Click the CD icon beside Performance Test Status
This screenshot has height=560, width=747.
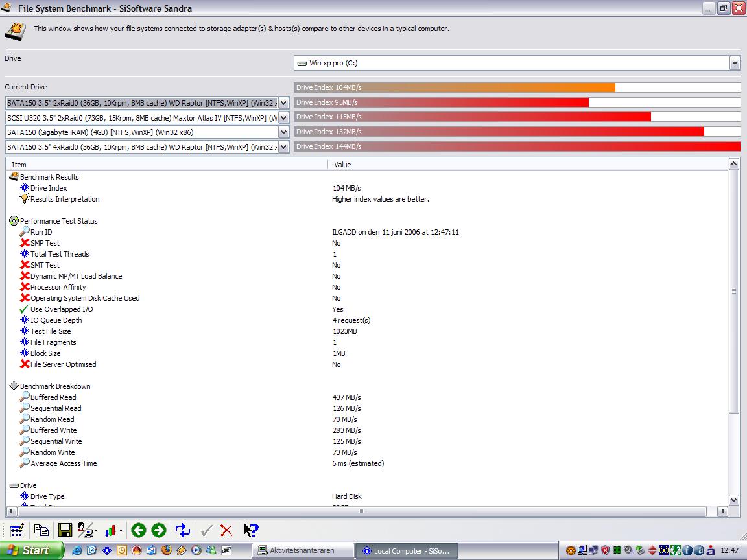pyautogui.click(x=14, y=221)
